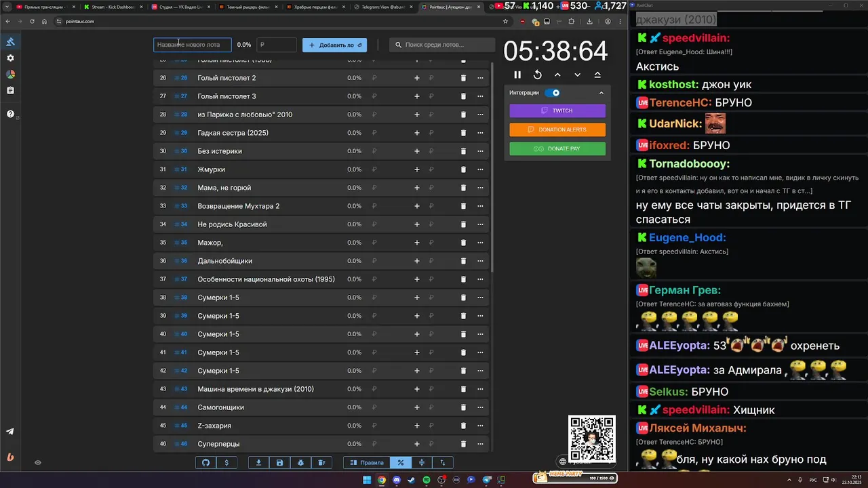The image size is (868, 488).
Task: Toggle the sort arrows button in toolbar
Action: click(443, 463)
